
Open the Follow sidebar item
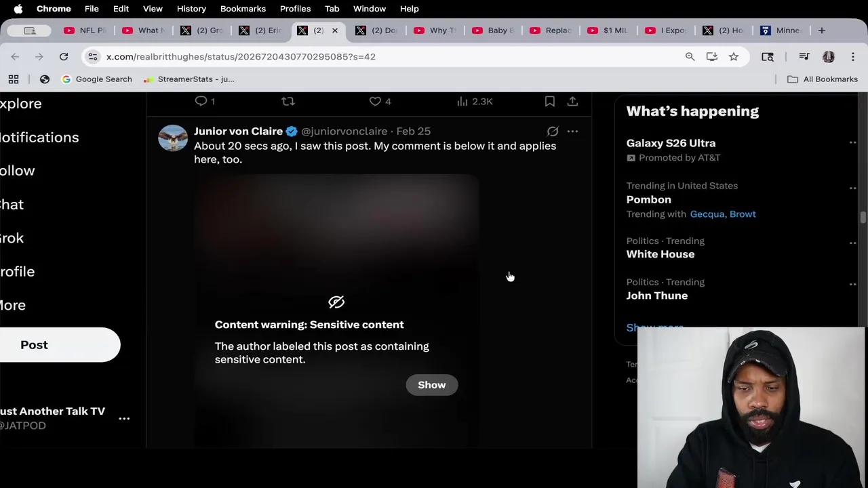17,171
